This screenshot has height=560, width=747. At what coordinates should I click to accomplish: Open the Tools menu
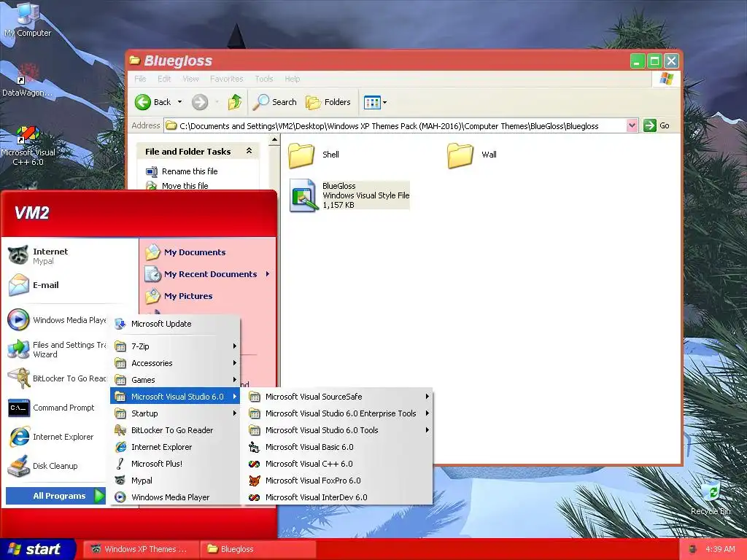[263, 79]
